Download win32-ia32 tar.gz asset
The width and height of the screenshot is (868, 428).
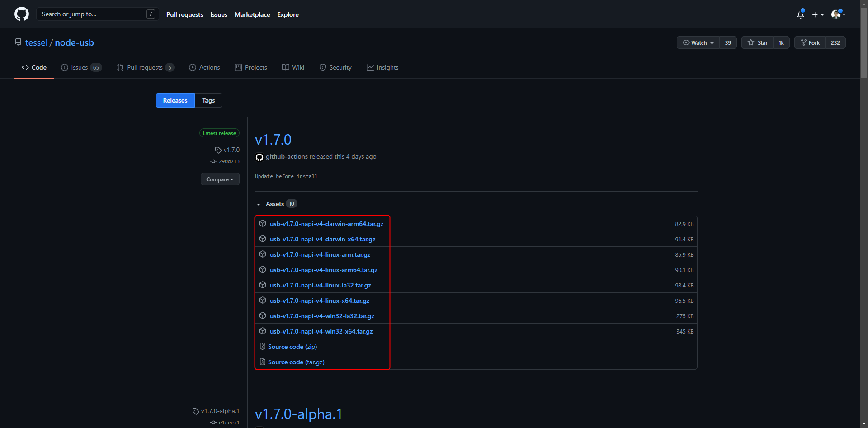click(x=322, y=316)
